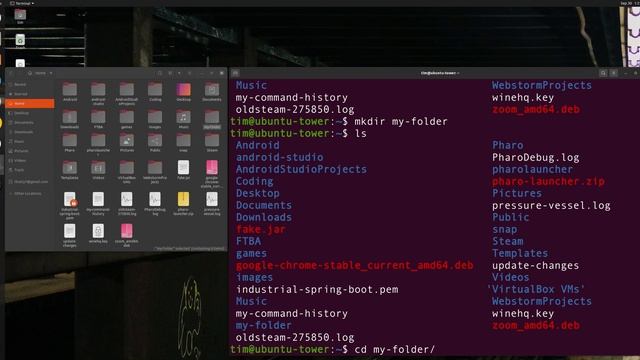Open the Pharo folder in Files
The image size is (640, 360).
tap(70, 141)
